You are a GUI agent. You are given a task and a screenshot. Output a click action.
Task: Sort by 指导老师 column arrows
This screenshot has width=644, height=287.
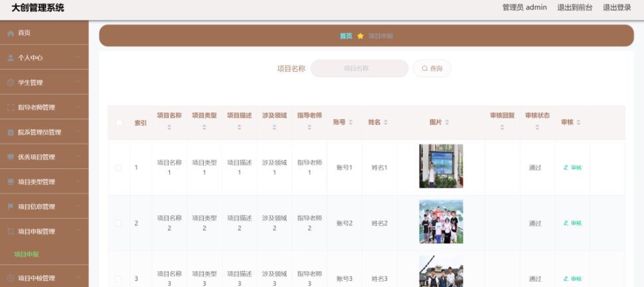click(309, 127)
